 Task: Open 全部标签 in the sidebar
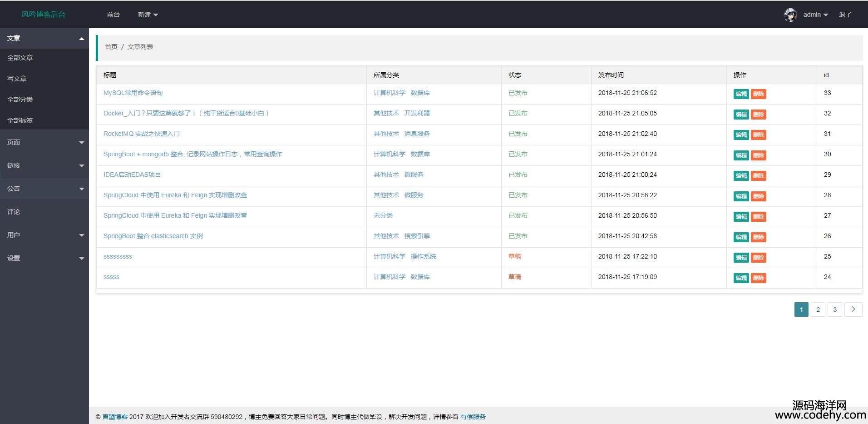(20, 120)
